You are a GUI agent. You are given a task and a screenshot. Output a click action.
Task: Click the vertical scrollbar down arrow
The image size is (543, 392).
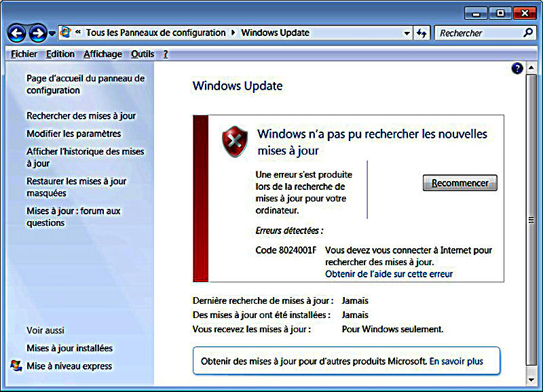tap(531, 380)
